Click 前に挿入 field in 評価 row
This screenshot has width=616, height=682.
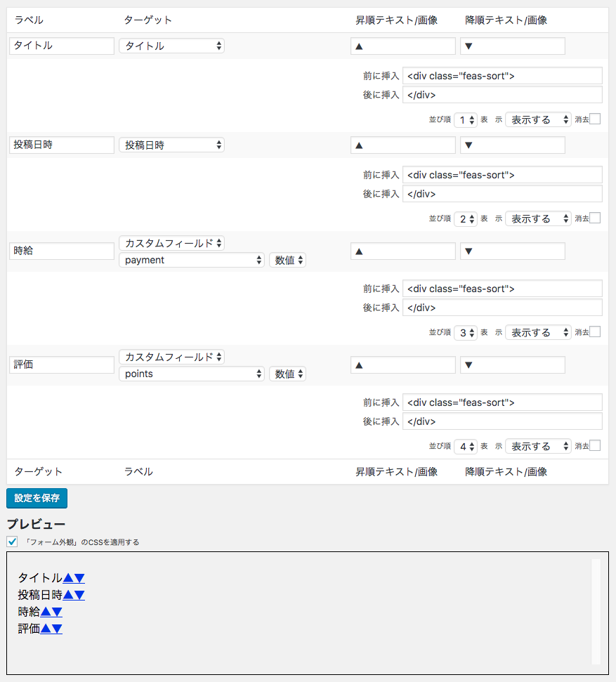click(502, 402)
